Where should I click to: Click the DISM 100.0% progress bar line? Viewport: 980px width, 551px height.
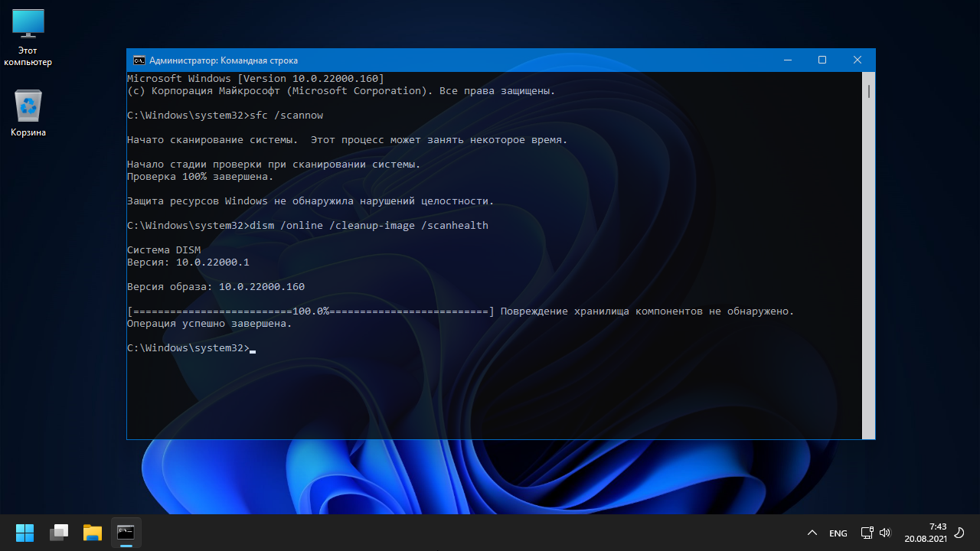(311, 311)
